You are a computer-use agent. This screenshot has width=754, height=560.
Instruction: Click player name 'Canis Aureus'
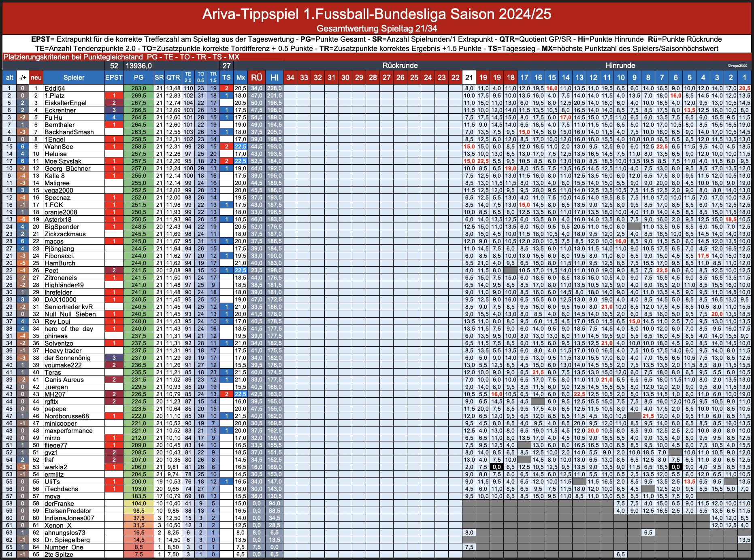[64, 380]
